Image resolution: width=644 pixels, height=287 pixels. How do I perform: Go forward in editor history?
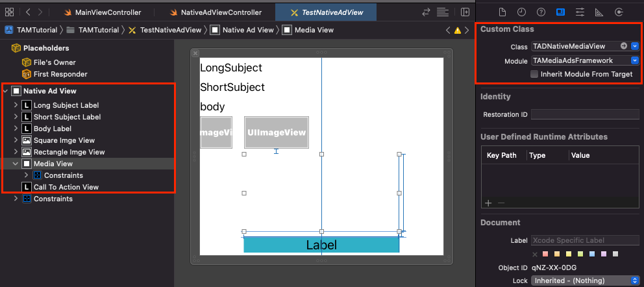point(40,12)
